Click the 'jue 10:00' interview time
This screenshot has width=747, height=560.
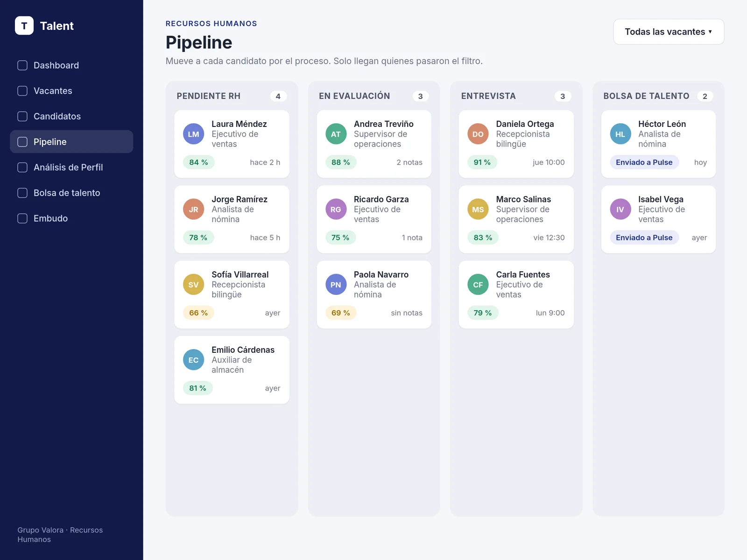click(x=549, y=162)
